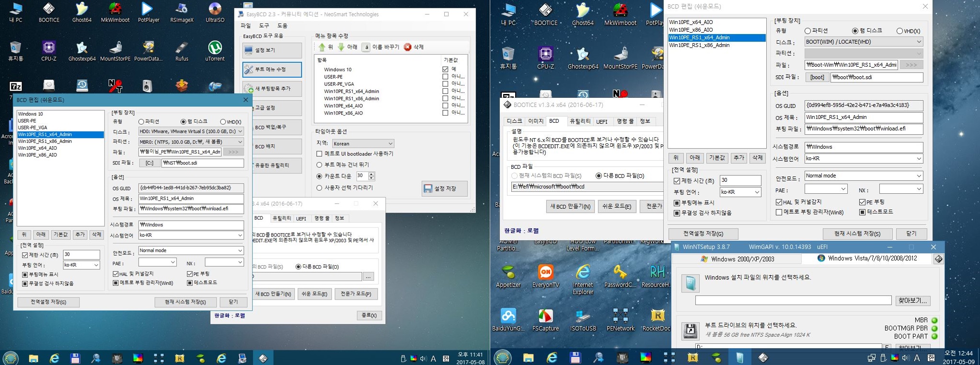Open 디스크 HD0: VMware dropdown in left BCD edit

[191, 131]
